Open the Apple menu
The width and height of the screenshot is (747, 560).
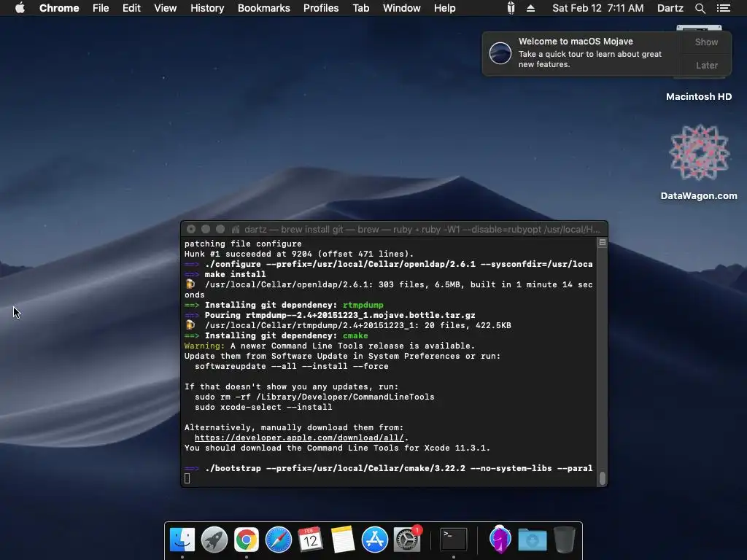[x=20, y=8]
